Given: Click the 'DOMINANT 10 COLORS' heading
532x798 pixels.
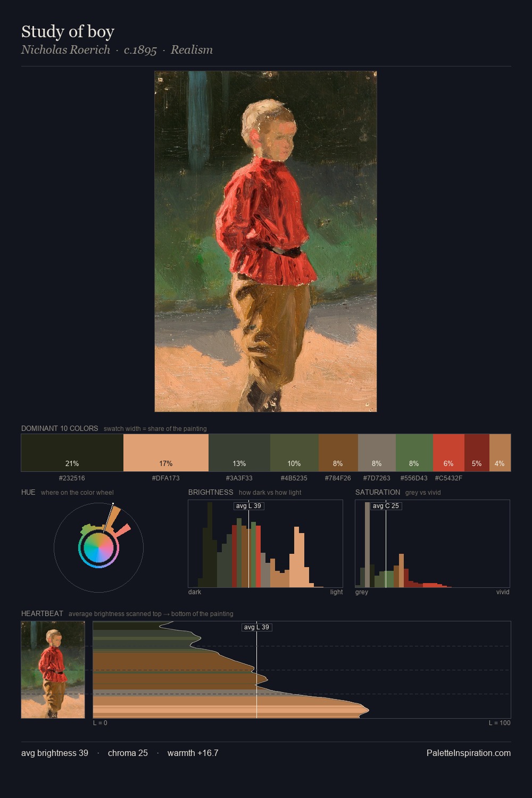Looking at the screenshot, I should coord(60,428).
